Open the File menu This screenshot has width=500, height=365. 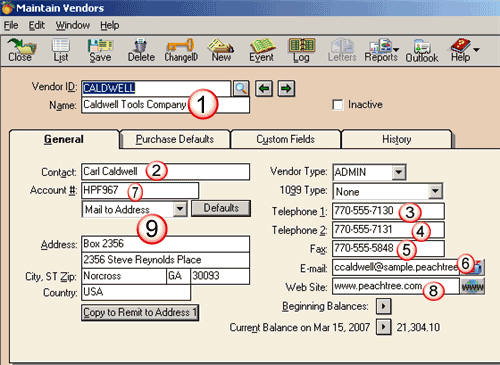[x=11, y=25]
